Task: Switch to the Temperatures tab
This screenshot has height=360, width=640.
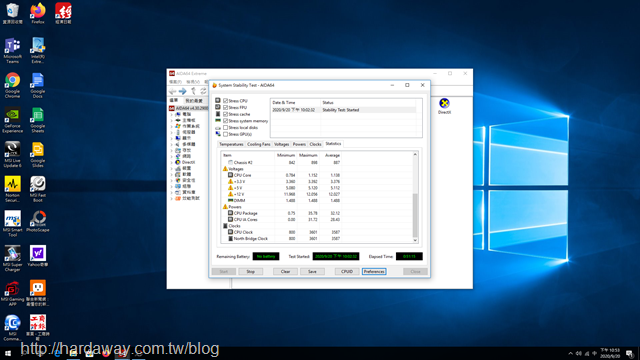Action: click(231, 144)
